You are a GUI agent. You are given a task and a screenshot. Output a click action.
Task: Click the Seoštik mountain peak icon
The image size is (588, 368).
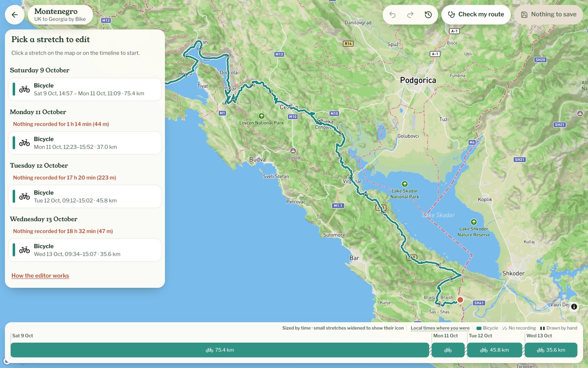click(x=293, y=151)
